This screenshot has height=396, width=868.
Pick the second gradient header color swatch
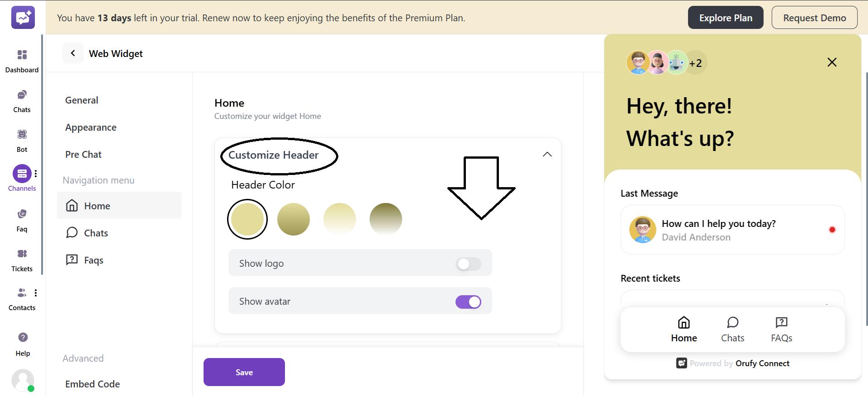294,219
